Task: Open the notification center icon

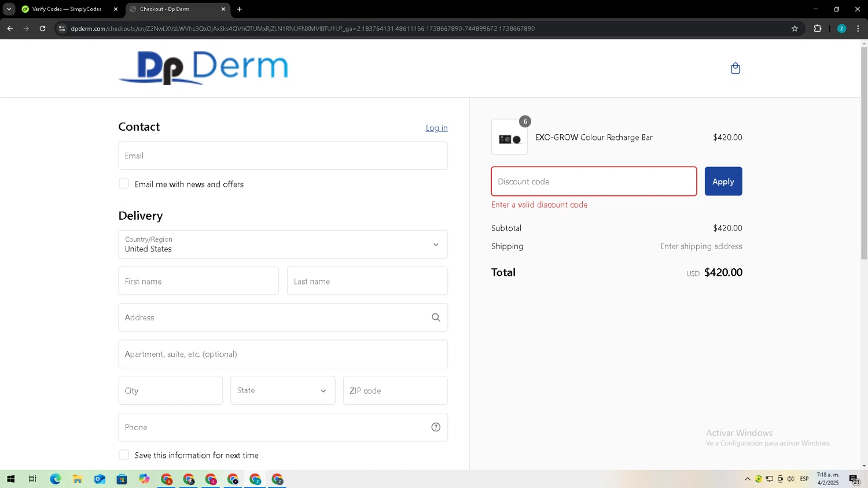Action: [854, 479]
